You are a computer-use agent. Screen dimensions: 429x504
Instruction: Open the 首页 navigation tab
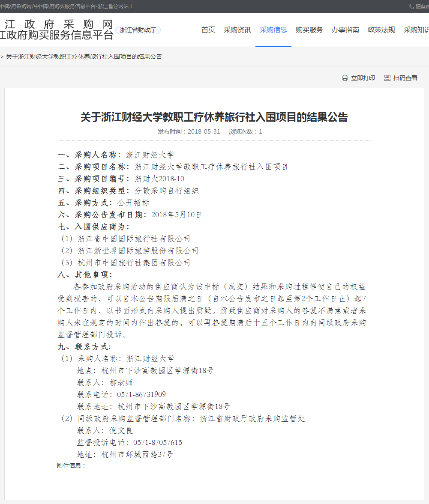208,30
